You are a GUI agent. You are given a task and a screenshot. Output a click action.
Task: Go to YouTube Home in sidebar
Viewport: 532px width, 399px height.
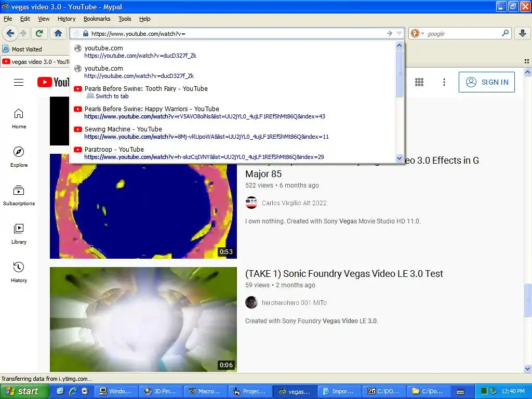click(19, 119)
